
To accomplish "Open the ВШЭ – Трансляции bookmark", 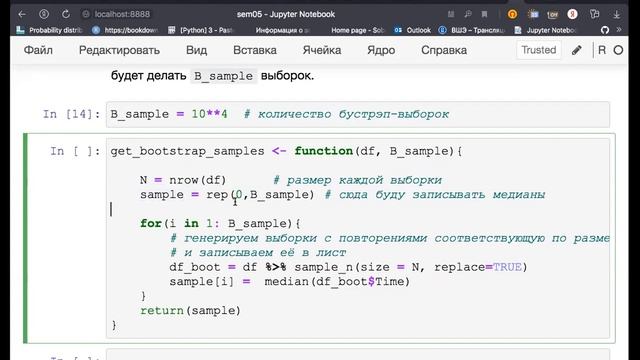I will (471, 30).
